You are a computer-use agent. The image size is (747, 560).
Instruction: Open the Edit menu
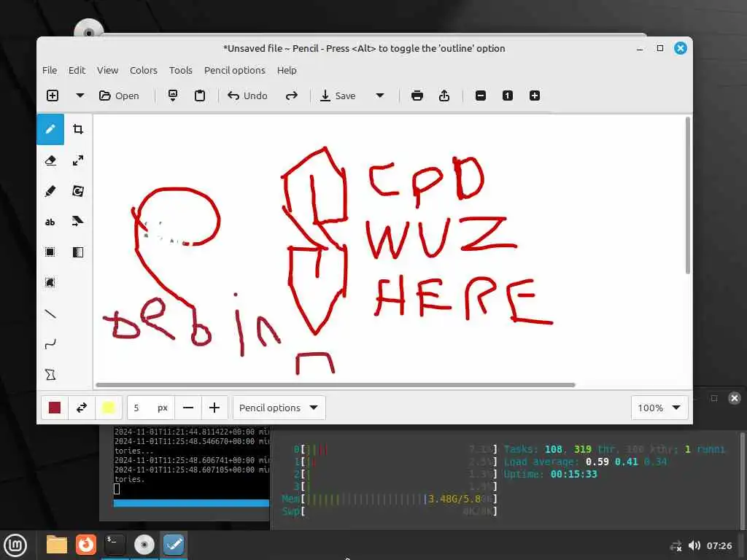(x=77, y=70)
